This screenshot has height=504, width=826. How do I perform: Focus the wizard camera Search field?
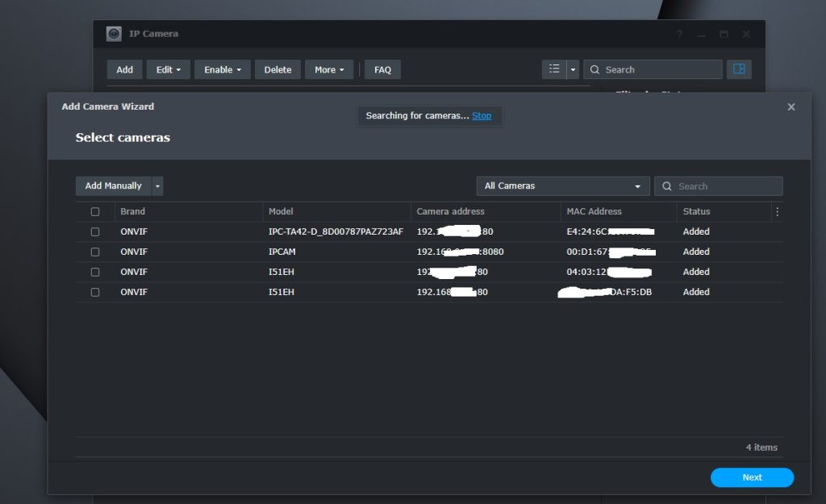719,186
